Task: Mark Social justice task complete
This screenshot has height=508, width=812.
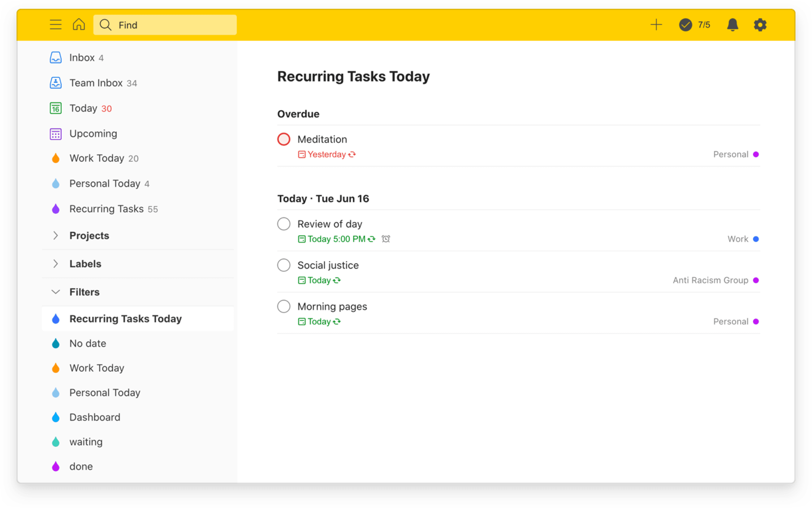Action: [x=283, y=265]
